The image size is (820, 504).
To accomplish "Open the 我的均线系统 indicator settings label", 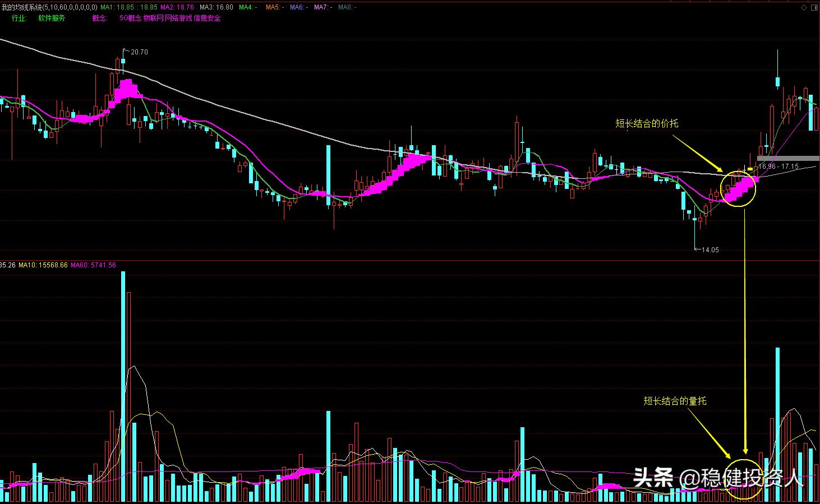I will pos(49,7).
